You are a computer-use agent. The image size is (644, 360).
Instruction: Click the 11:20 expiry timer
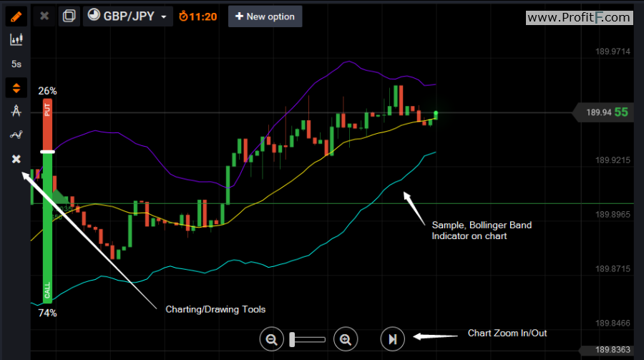pos(198,16)
